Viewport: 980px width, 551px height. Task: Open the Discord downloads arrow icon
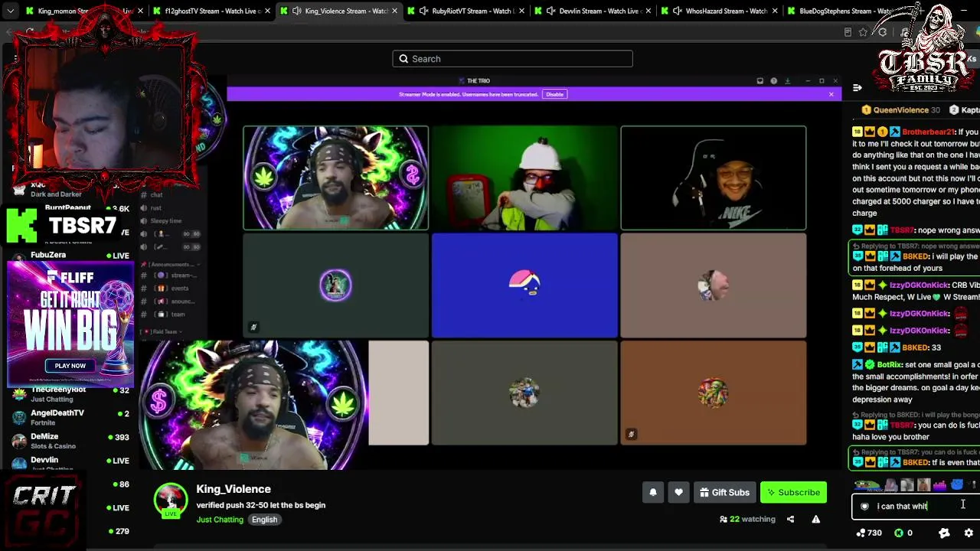tap(787, 80)
